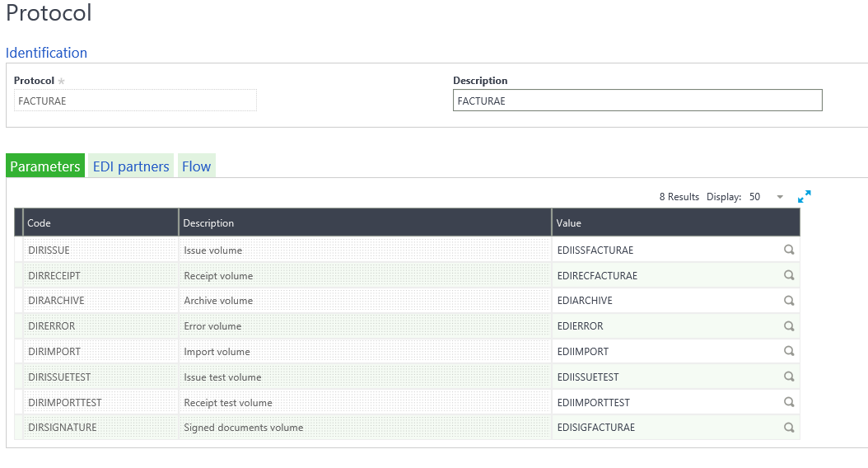Screen dimensions: 868x468
Task: Open lookup for EDIISSUETEST value
Action: click(x=788, y=377)
